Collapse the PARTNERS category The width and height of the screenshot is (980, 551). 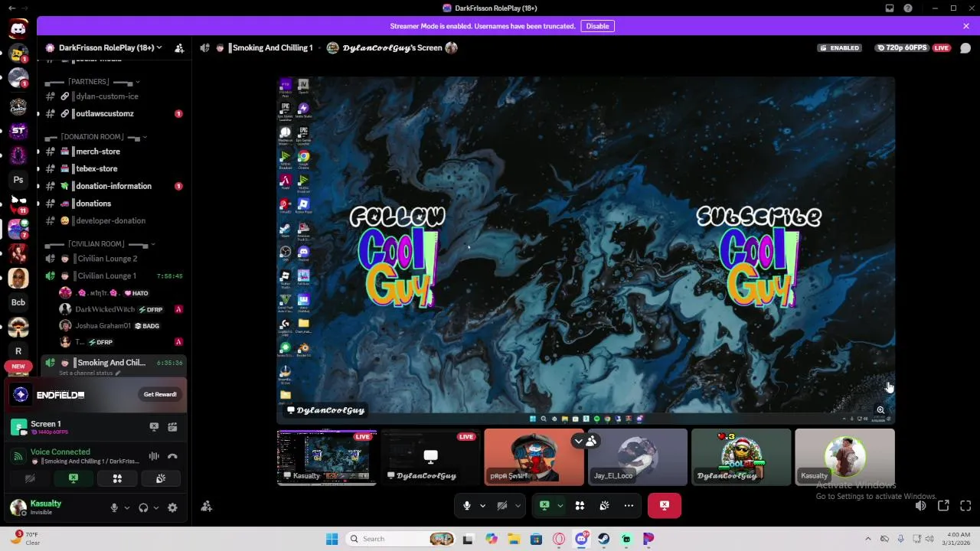pos(92,81)
